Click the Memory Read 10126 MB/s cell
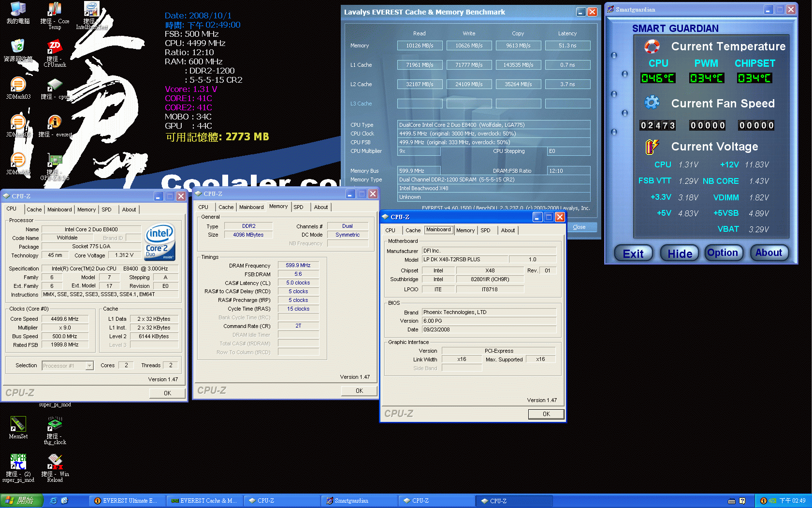 tap(420, 45)
